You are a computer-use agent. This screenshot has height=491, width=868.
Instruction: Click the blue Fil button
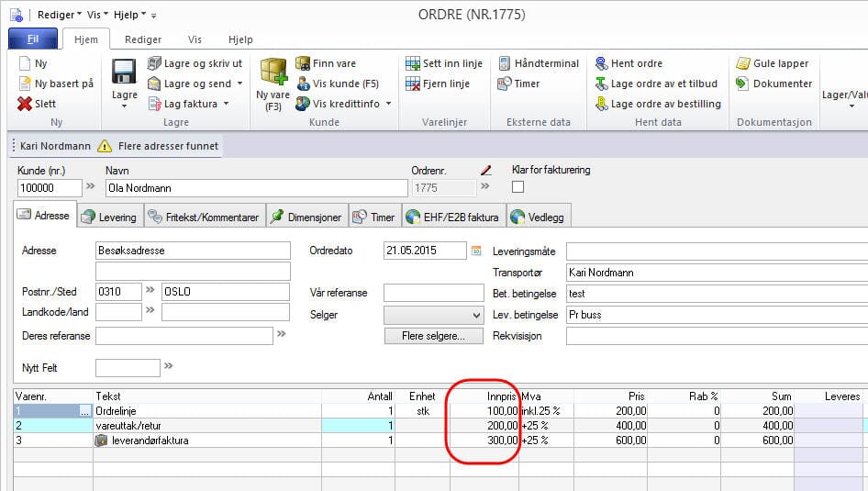(x=33, y=39)
